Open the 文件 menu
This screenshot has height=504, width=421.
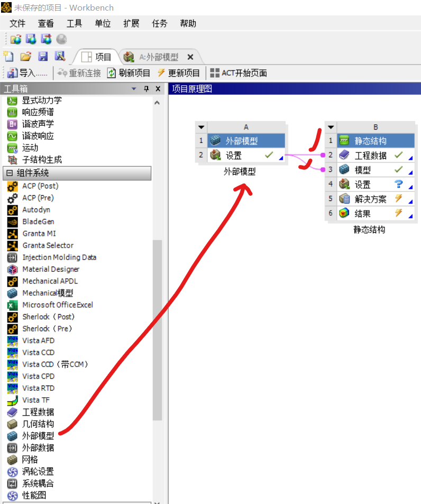tap(17, 23)
